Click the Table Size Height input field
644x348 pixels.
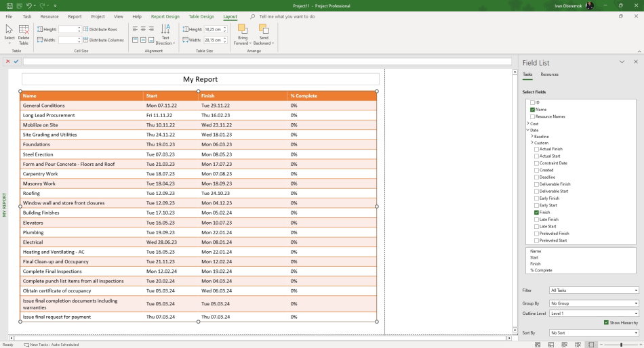click(x=215, y=29)
